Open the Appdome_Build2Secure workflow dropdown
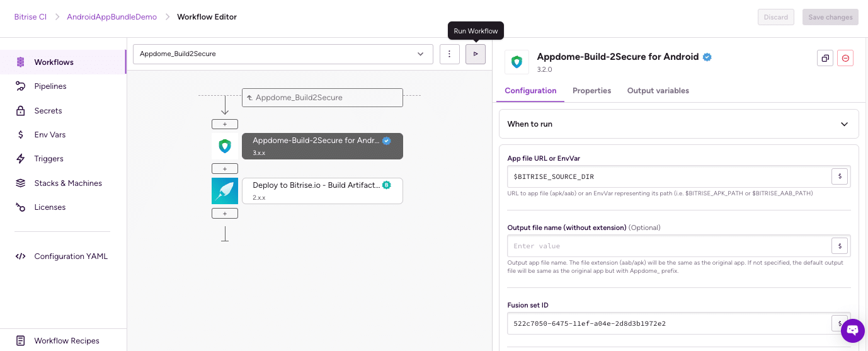 (283, 54)
